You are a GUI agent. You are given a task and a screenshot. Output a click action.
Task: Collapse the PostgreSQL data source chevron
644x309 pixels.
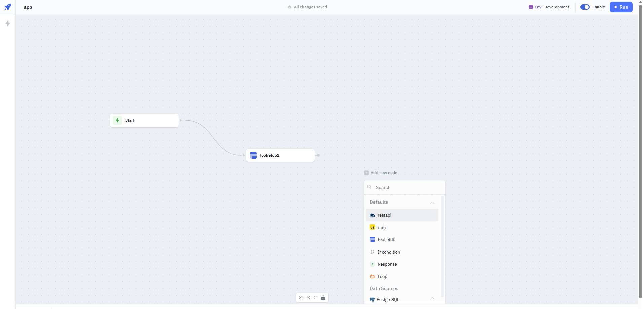point(432,298)
